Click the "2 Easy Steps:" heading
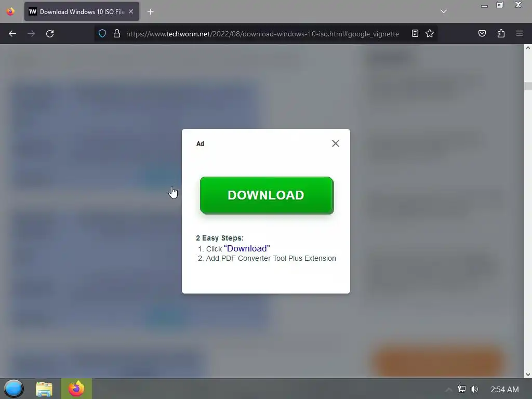 coord(220,238)
